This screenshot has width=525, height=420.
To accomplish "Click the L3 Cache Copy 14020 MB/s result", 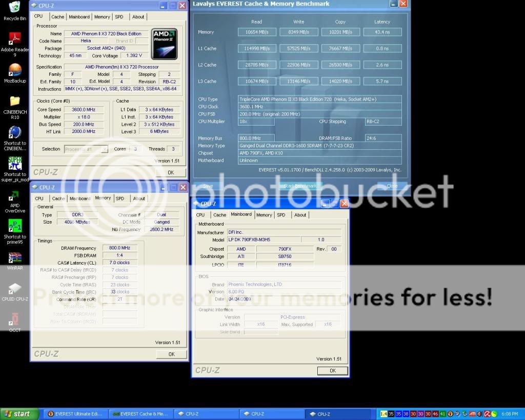I will [x=340, y=82].
